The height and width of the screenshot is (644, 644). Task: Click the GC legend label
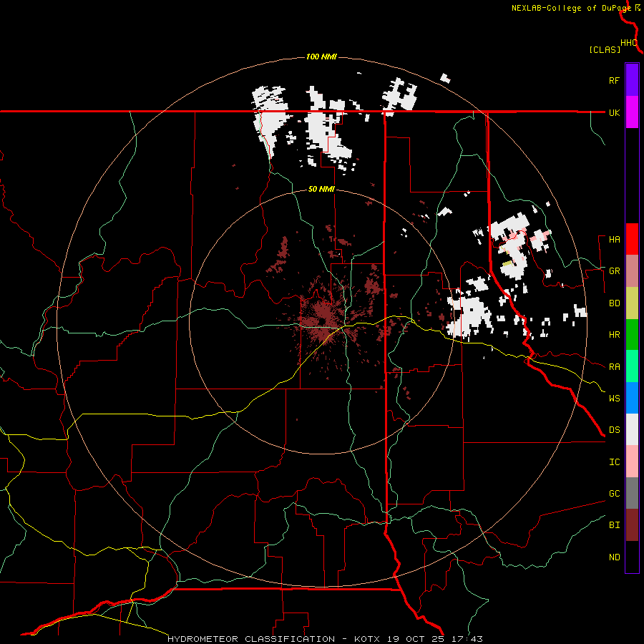coord(614,494)
